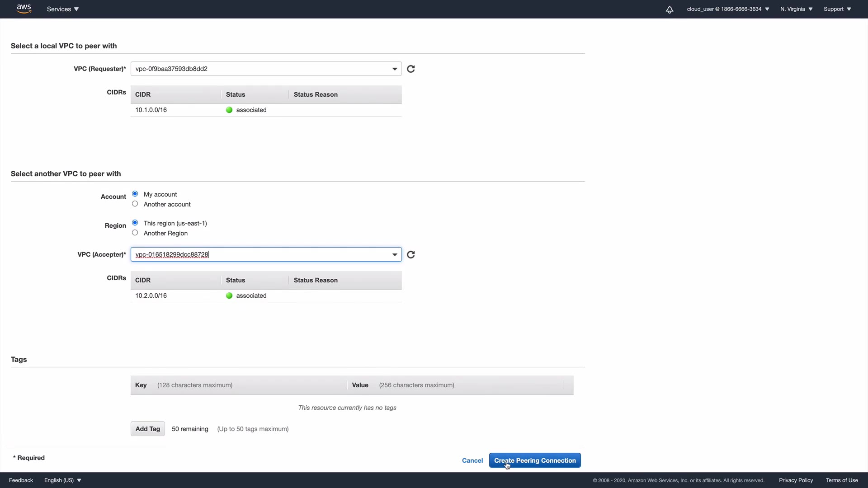Open the notifications bell icon
The width and height of the screenshot is (868, 488).
tap(670, 9)
